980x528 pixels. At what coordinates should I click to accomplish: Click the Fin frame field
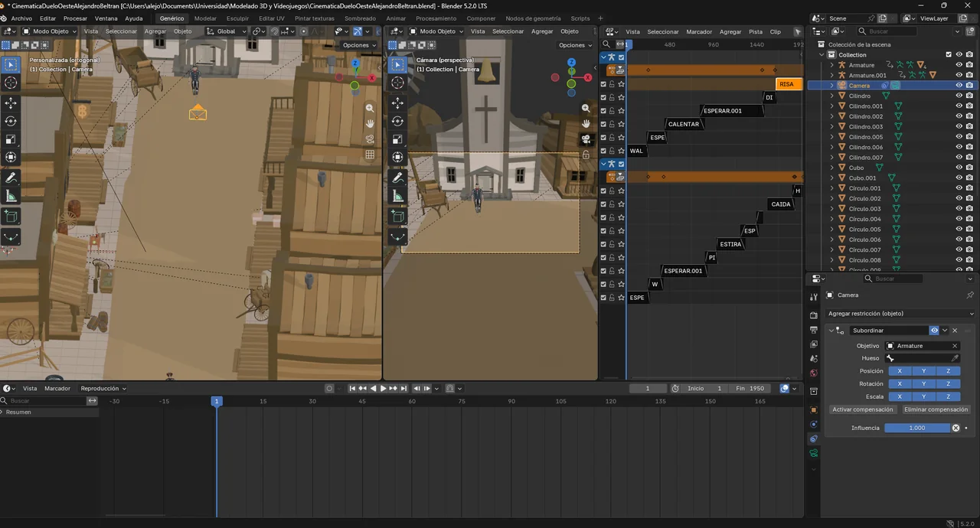coord(751,388)
